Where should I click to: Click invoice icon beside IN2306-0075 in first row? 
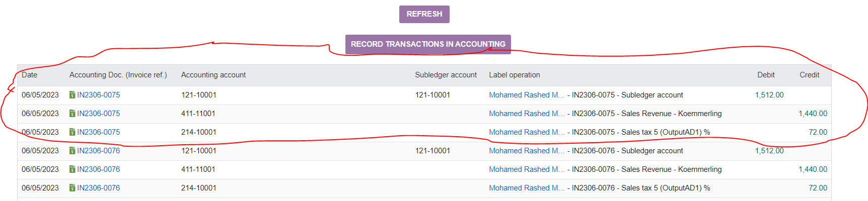pos(73,95)
